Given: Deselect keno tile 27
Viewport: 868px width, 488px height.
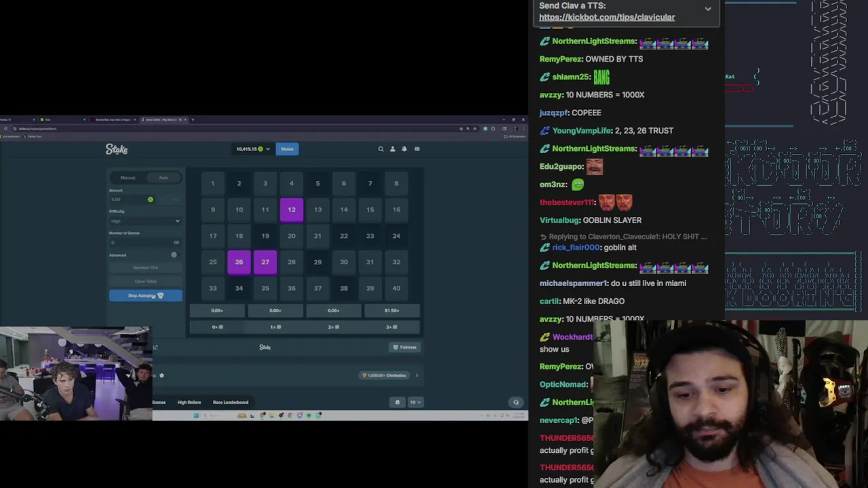Looking at the screenshot, I should [x=265, y=262].
